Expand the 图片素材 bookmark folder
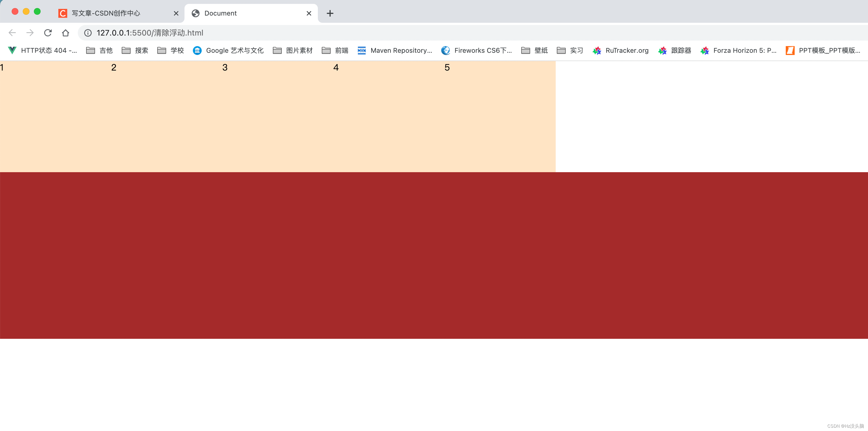The height and width of the screenshot is (431, 868). (293, 51)
